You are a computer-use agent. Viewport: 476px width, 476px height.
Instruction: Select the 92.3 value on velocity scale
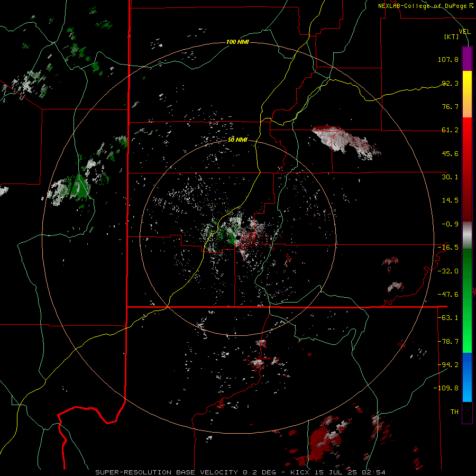coord(450,83)
